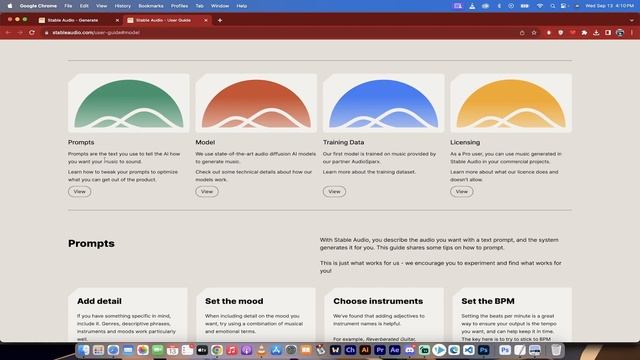Click View under the Model card

point(207,191)
